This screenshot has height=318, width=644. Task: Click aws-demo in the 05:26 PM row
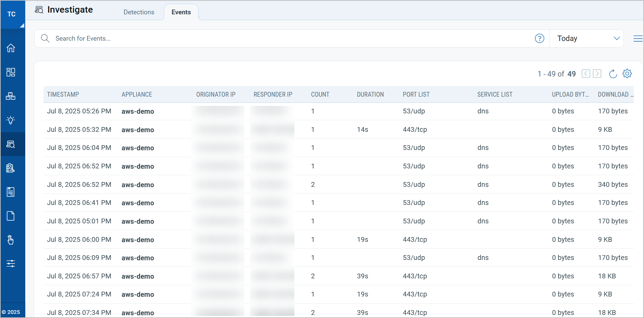coord(138,111)
